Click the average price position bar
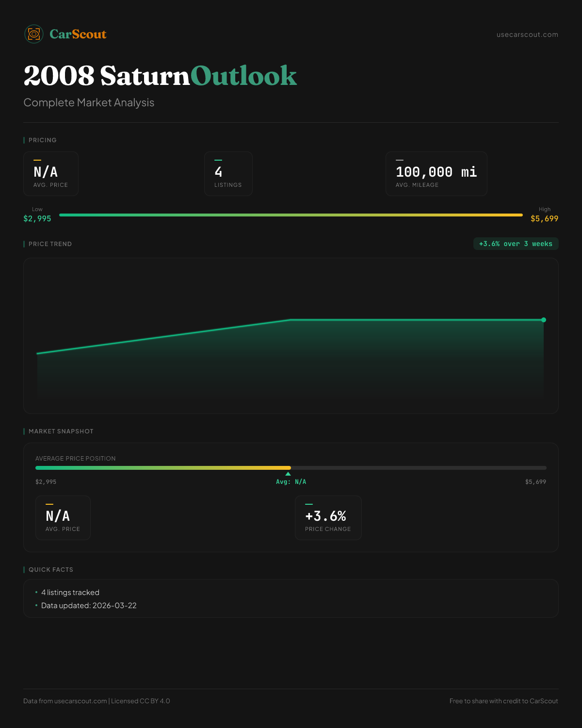Image resolution: width=582 pixels, height=728 pixels. (x=291, y=468)
